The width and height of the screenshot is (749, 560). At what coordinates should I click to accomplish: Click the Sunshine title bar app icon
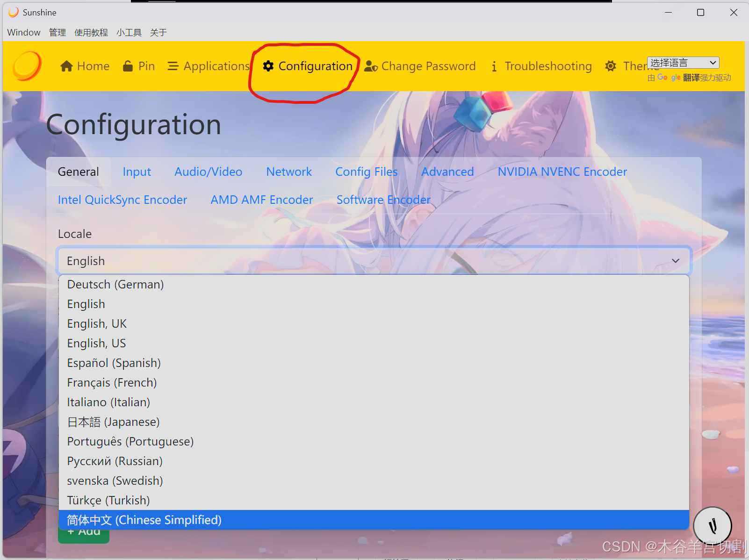(x=14, y=12)
